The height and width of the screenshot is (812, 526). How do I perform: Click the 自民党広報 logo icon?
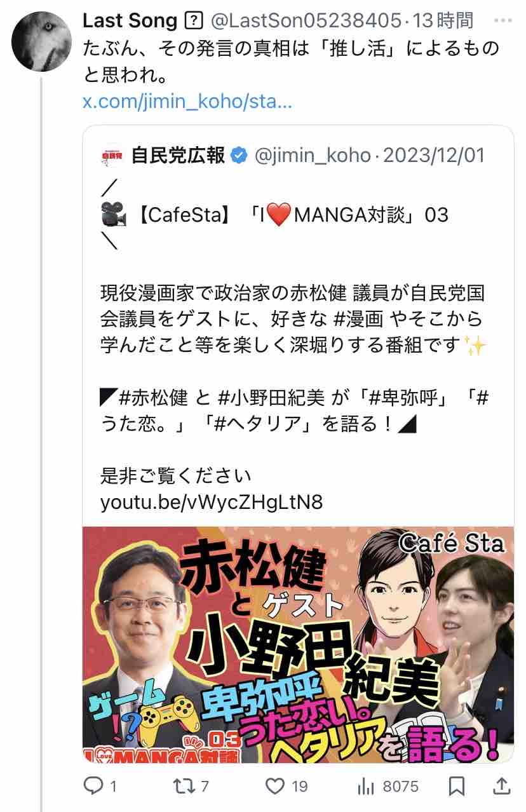coord(112,156)
